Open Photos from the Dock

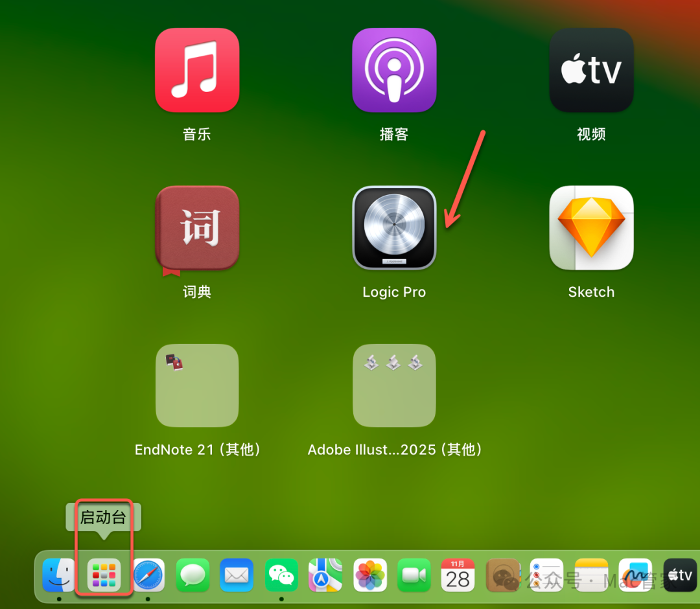click(x=369, y=575)
